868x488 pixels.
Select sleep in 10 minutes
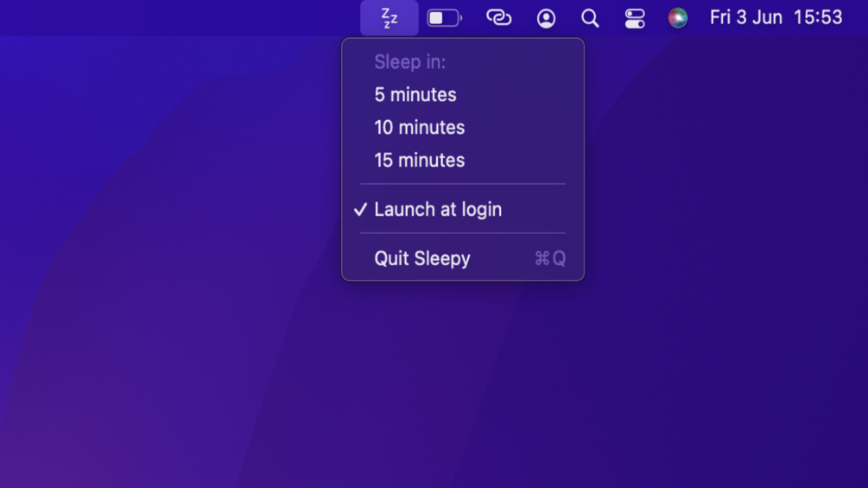[x=463, y=128]
